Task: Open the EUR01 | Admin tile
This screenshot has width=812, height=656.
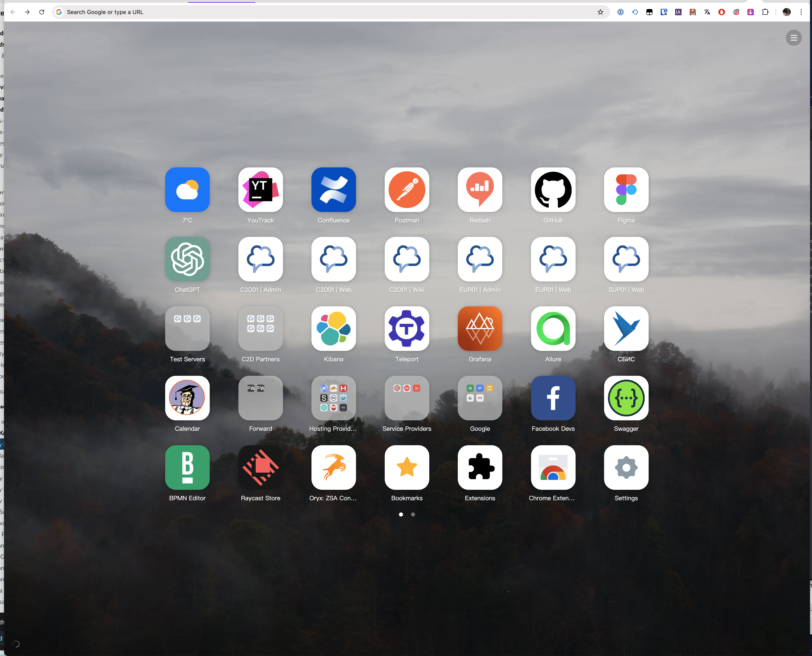Action: coord(480,259)
